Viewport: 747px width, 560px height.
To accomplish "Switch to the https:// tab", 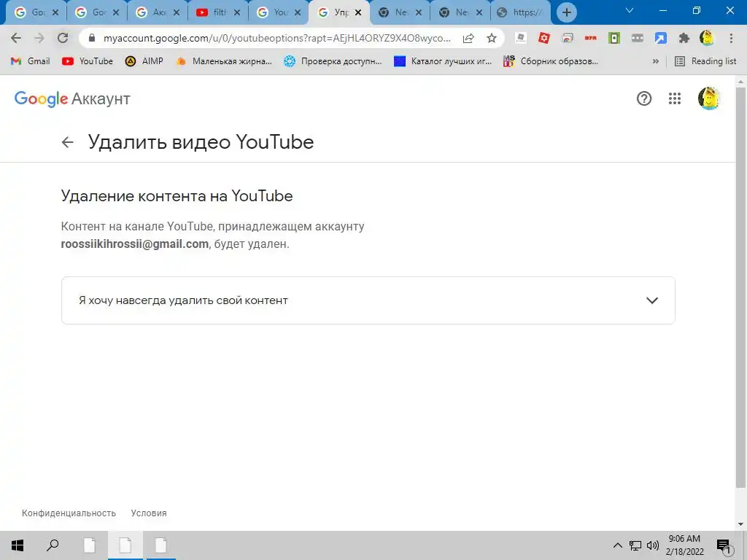I will point(520,12).
